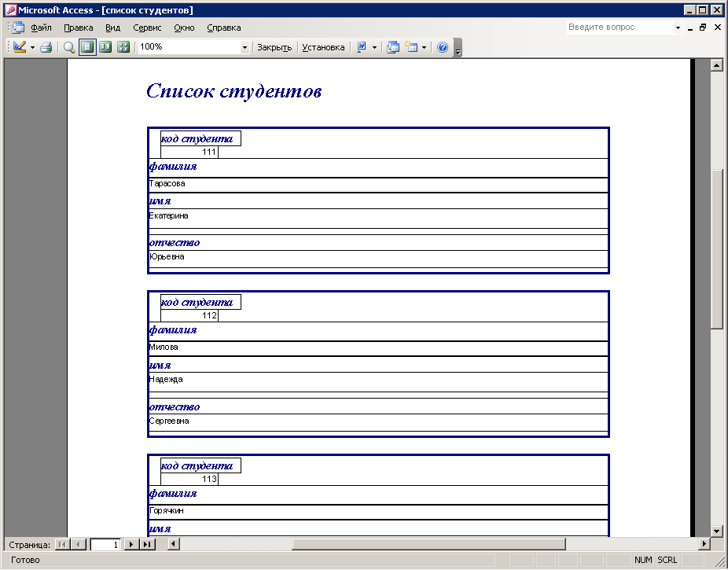Click the Access key icon in title bar
The height and width of the screenshot is (570, 728).
coord(11,10)
